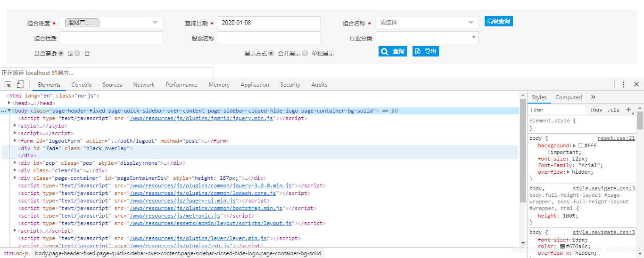Open the Memory tab

(x=219, y=85)
